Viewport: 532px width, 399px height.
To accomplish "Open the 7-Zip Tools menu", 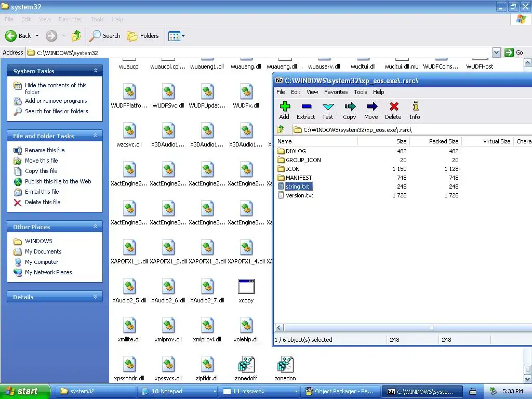I will (361, 92).
